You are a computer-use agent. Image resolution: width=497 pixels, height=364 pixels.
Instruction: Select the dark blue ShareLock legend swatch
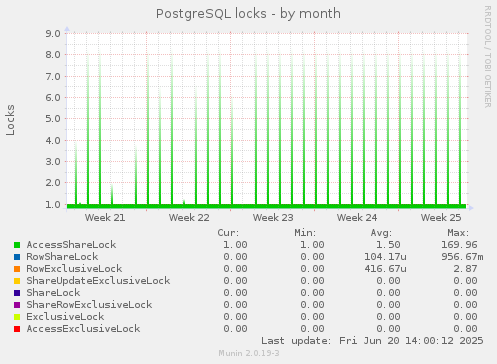point(17,293)
